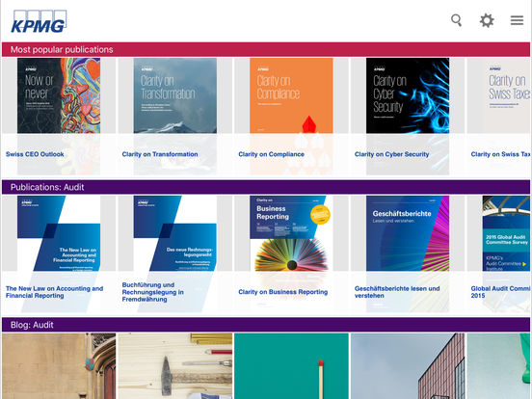Open the hamburger menu icon
The height and width of the screenshot is (399, 532).
click(x=517, y=20)
